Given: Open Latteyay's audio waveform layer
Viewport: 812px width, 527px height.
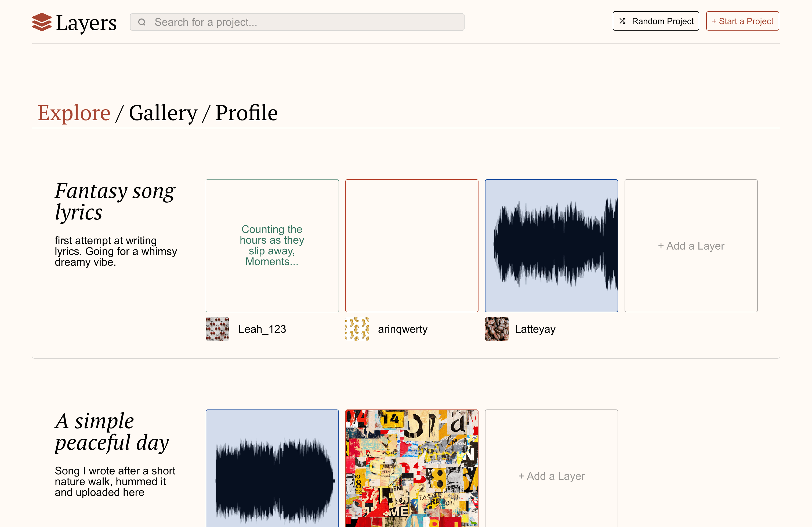Looking at the screenshot, I should point(551,246).
